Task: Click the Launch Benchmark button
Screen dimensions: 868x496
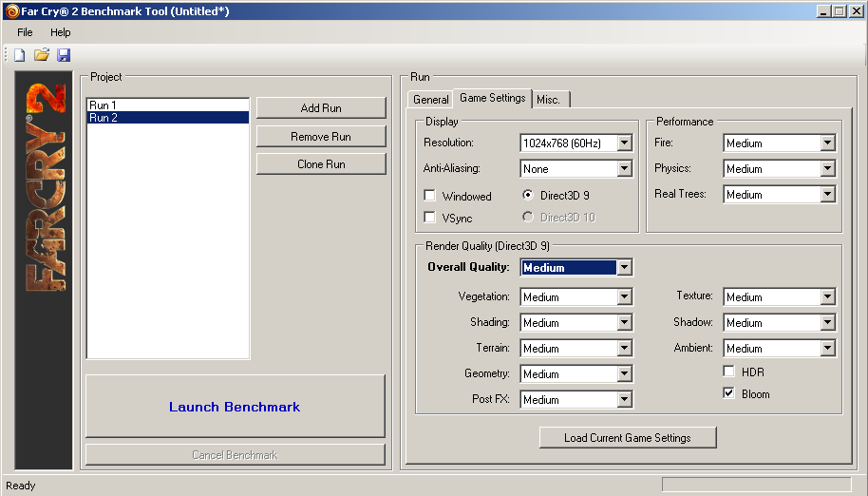Action: click(x=235, y=407)
